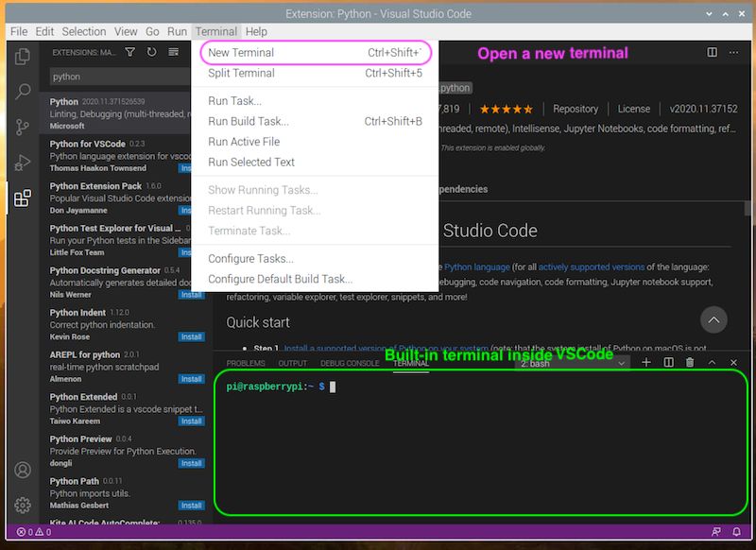This screenshot has height=550, width=756.
Task: Maximize the panel with the chevron-up toggle
Action: click(714, 363)
